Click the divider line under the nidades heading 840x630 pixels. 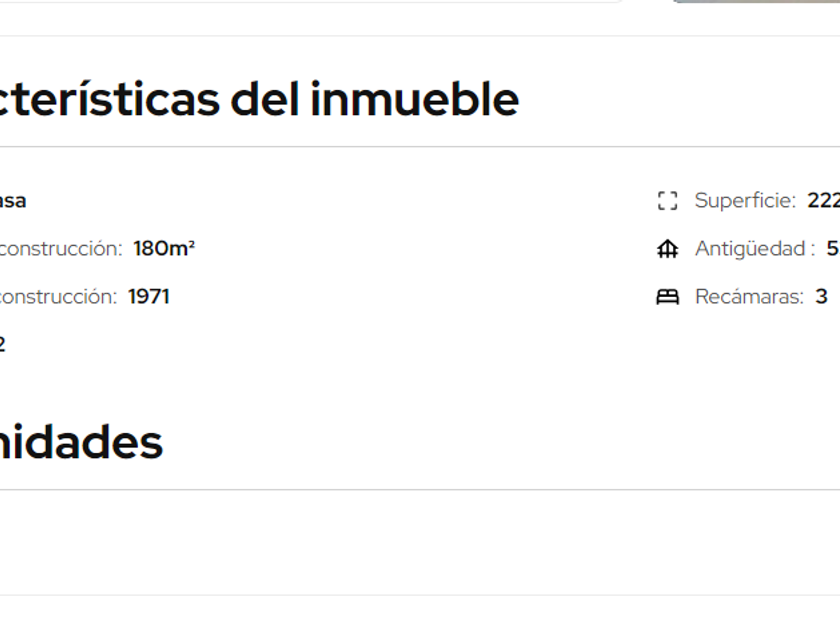coord(420,490)
